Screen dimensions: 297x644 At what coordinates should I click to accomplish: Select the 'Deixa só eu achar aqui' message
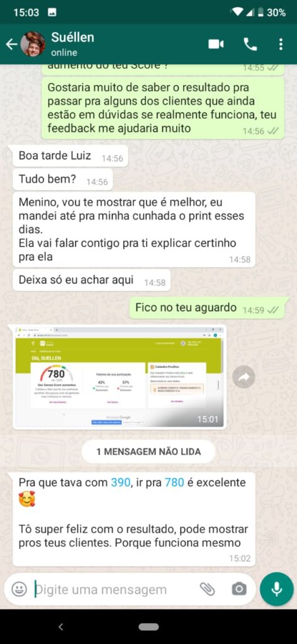(91, 280)
